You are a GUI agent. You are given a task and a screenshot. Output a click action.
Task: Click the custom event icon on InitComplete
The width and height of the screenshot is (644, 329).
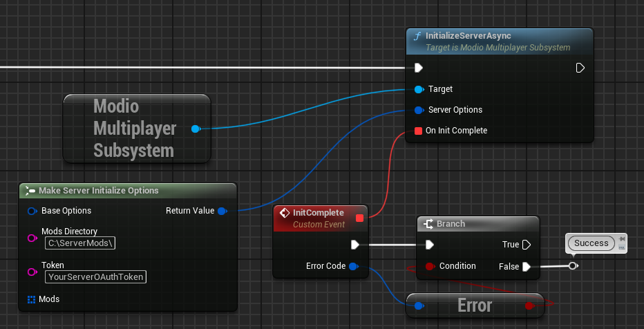pyautogui.click(x=284, y=213)
